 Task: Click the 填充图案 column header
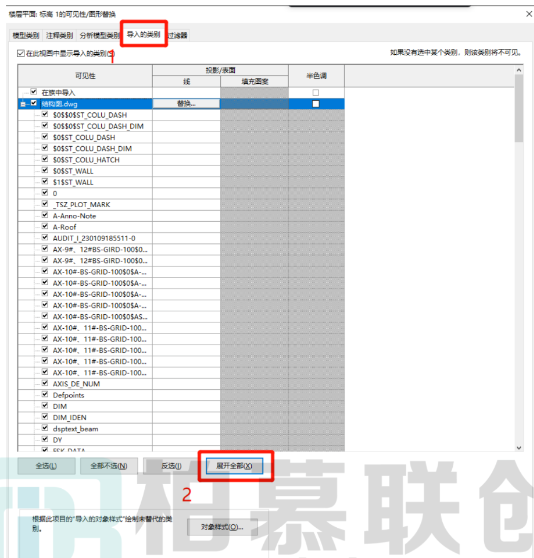tap(254, 81)
